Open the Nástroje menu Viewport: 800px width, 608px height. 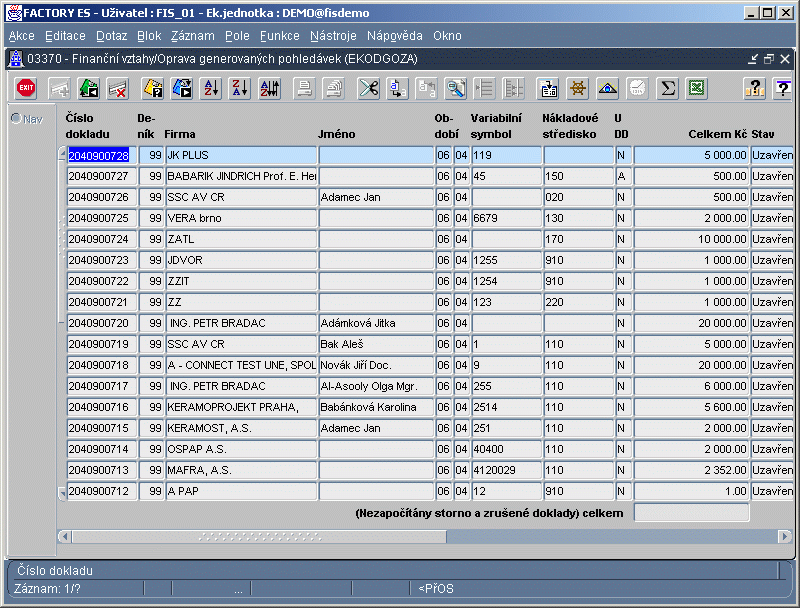[x=333, y=35]
